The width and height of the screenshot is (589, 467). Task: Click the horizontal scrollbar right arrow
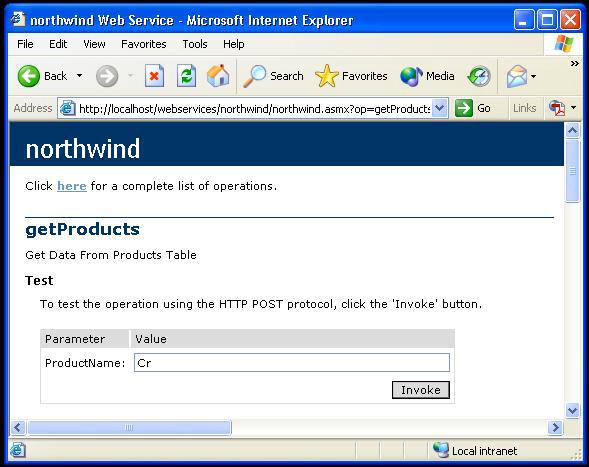(x=556, y=427)
